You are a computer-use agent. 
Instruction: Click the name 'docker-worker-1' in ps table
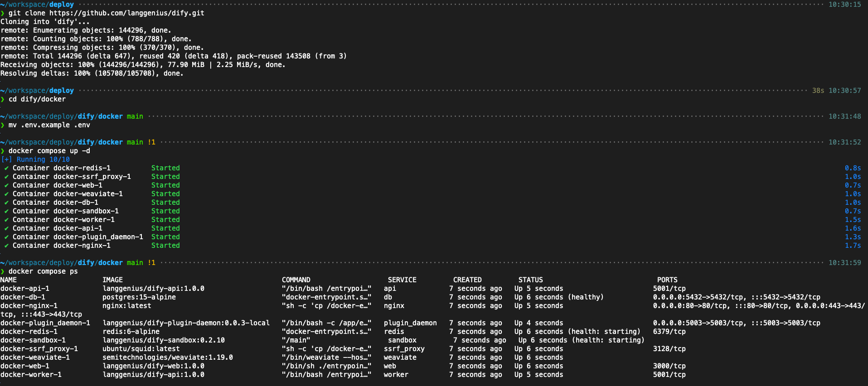pos(31,375)
